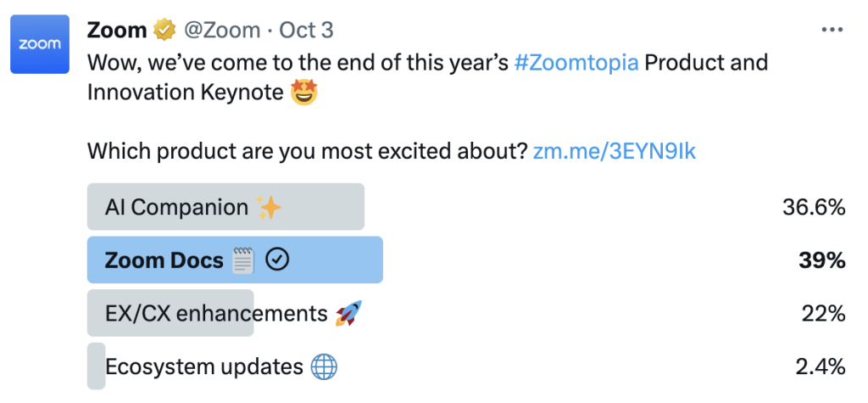Viewport: 868px width, 403px height.
Task: Click the Zoom display name
Action: 118,31
